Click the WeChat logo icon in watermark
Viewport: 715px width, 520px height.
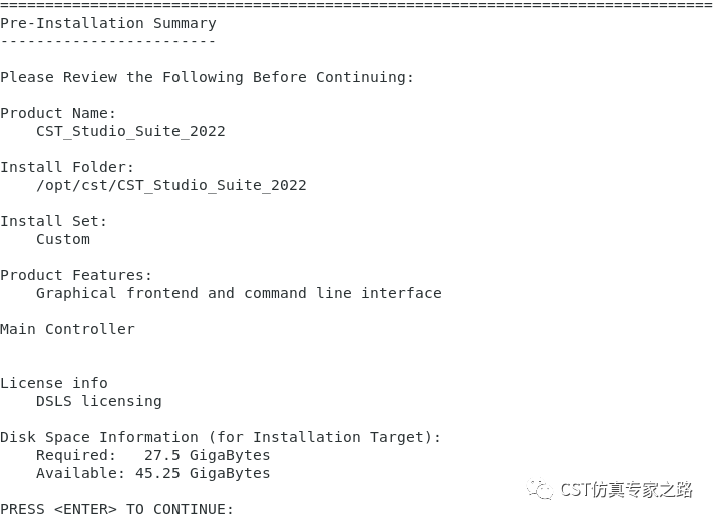tap(540, 489)
